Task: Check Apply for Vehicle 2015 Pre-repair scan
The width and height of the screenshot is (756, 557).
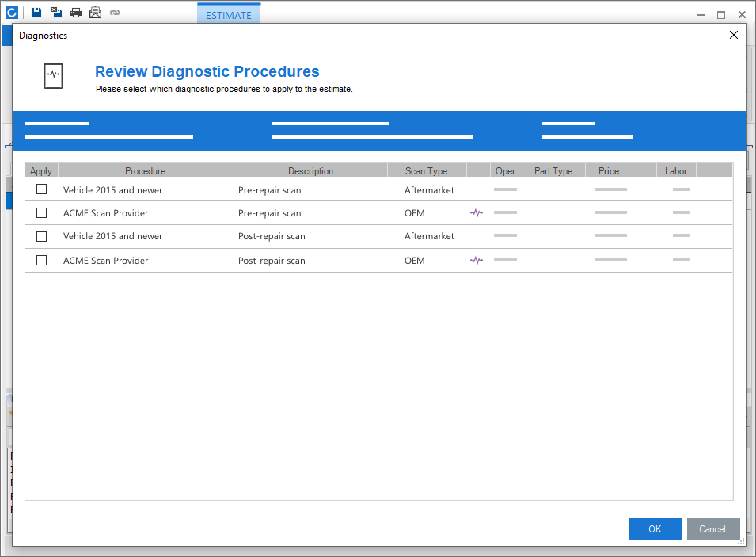Action: point(42,189)
